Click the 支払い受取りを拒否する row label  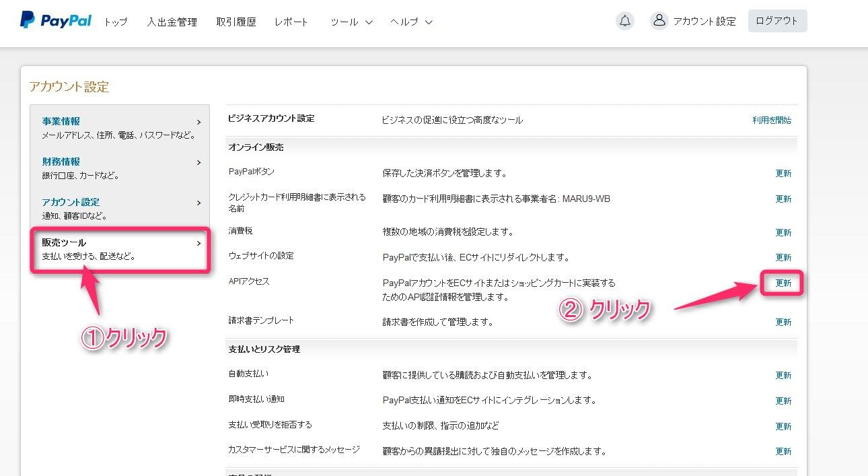270,425
